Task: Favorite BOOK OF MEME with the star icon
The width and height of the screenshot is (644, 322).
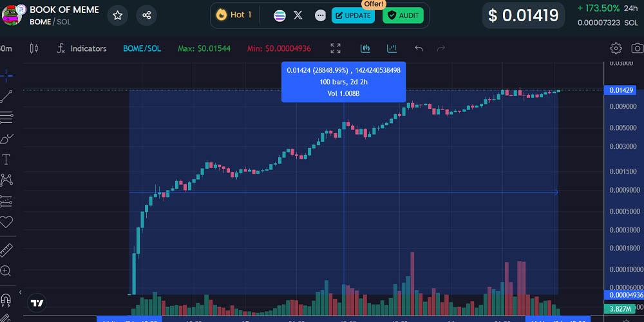Action: pyautogui.click(x=117, y=15)
